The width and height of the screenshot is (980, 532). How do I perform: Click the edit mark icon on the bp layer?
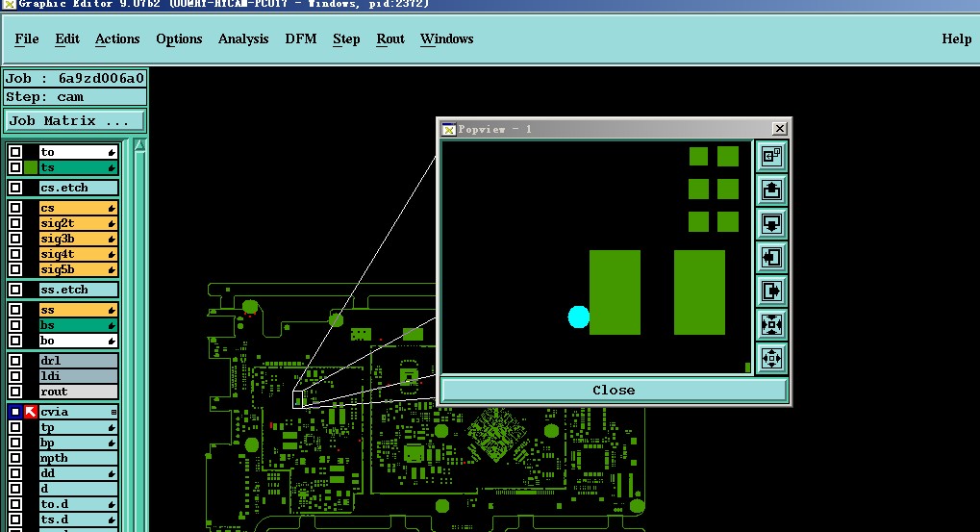tap(112, 443)
